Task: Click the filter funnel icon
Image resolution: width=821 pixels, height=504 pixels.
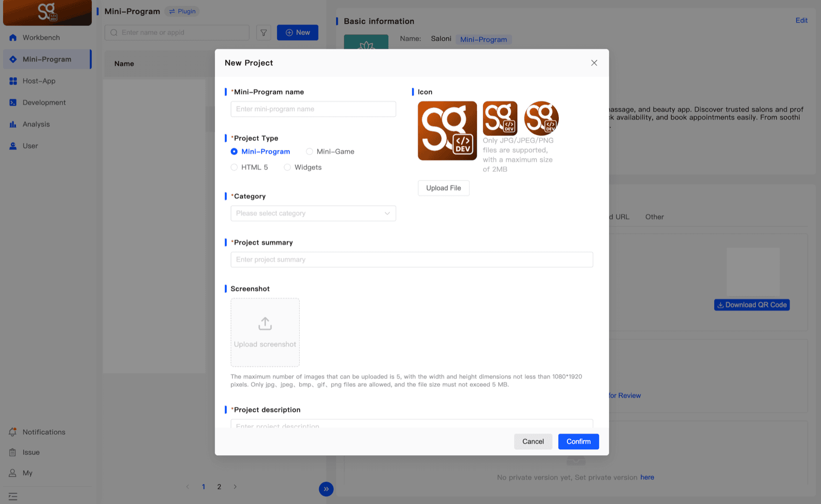Action: tap(263, 32)
